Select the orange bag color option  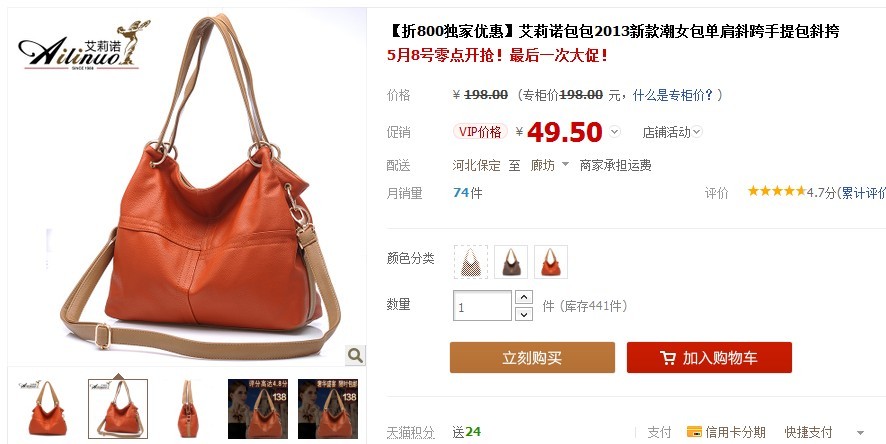551,262
